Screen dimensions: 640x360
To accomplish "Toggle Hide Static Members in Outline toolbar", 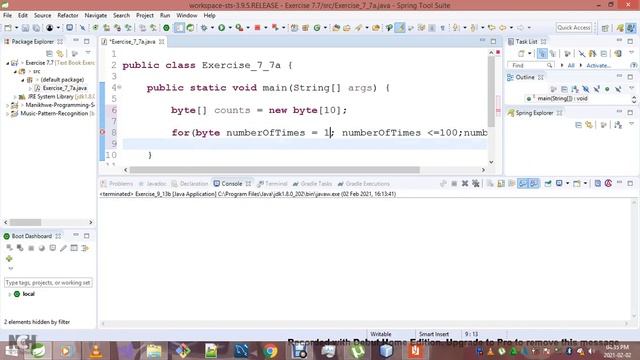I will pos(596,89).
